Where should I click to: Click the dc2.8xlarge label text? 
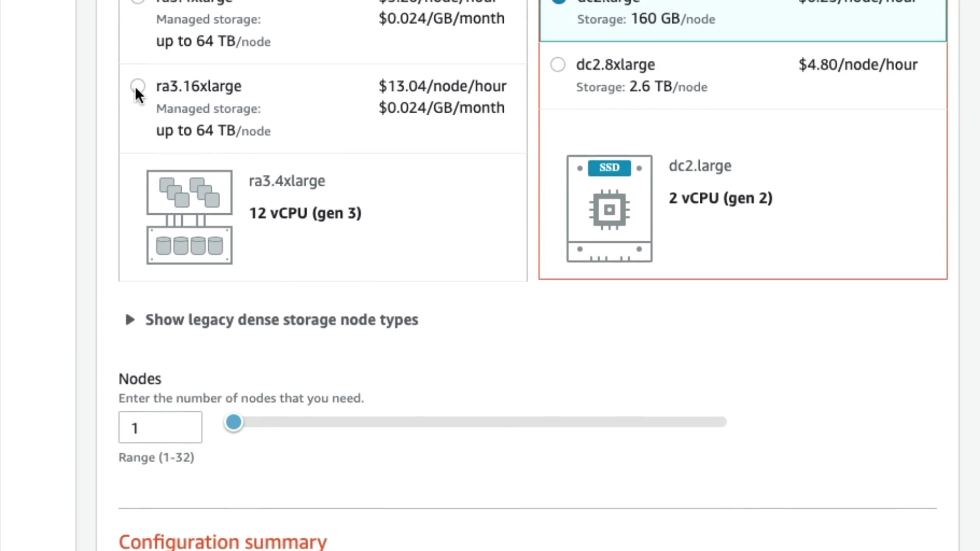click(x=615, y=65)
